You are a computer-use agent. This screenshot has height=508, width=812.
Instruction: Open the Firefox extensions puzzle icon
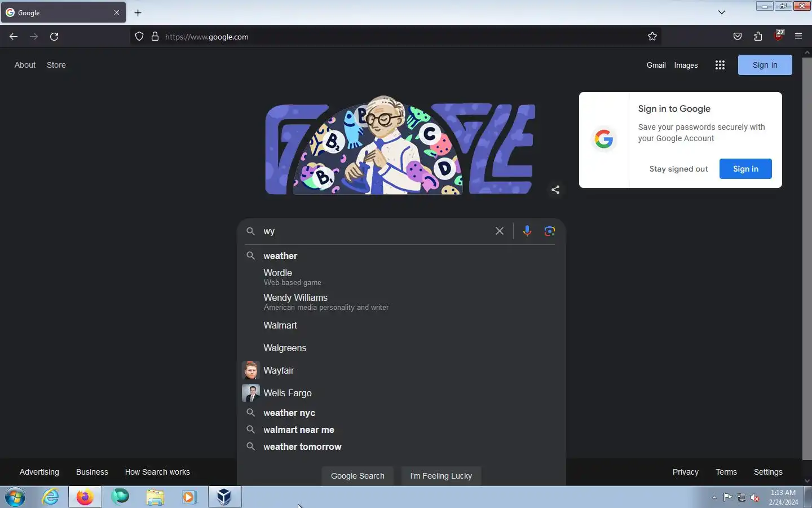click(x=758, y=37)
